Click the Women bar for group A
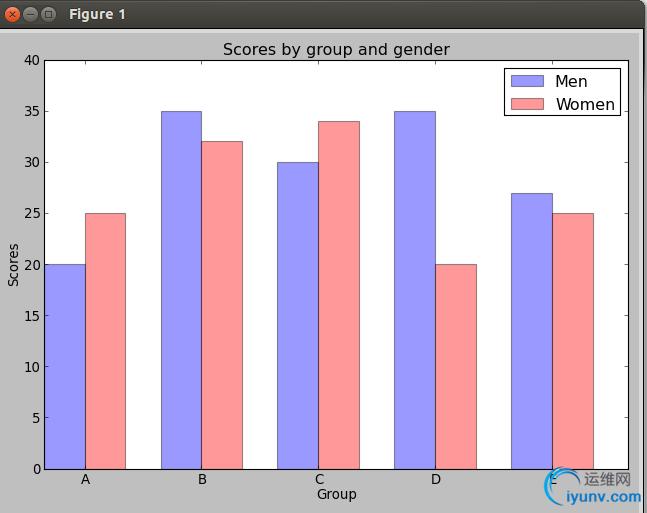647x513 pixels. [105, 340]
